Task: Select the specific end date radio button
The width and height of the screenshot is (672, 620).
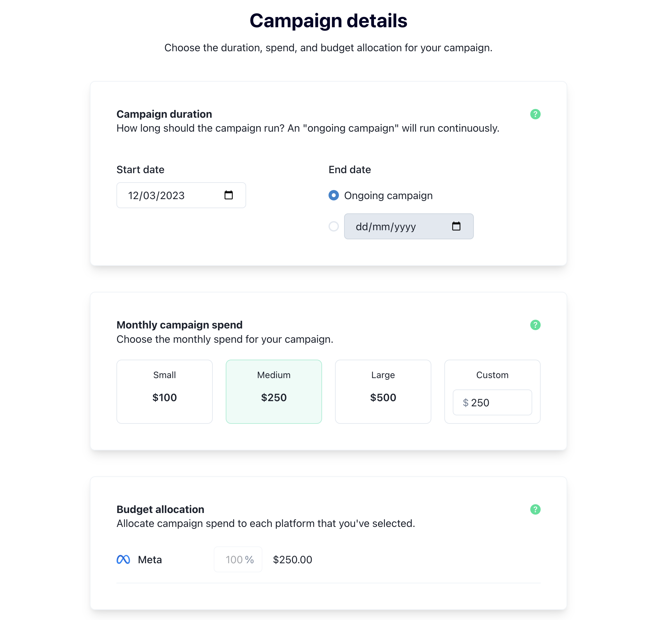Action: (x=333, y=226)
